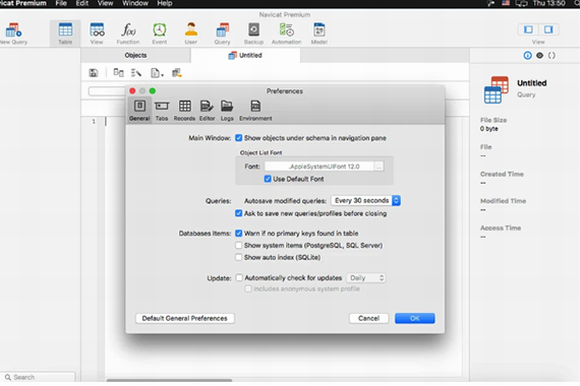Open the View objects toolbar icon
This screenshot has height=386, width=580.
97,34
